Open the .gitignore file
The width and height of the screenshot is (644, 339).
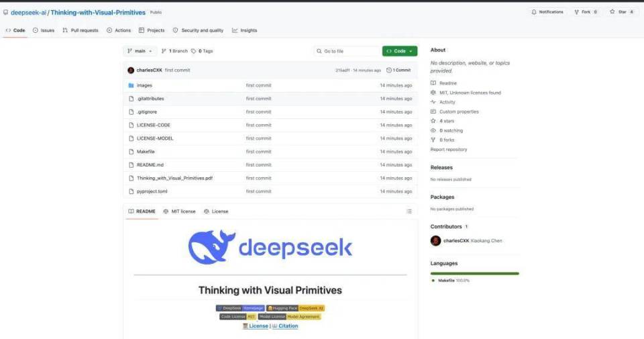pos(147,111)
